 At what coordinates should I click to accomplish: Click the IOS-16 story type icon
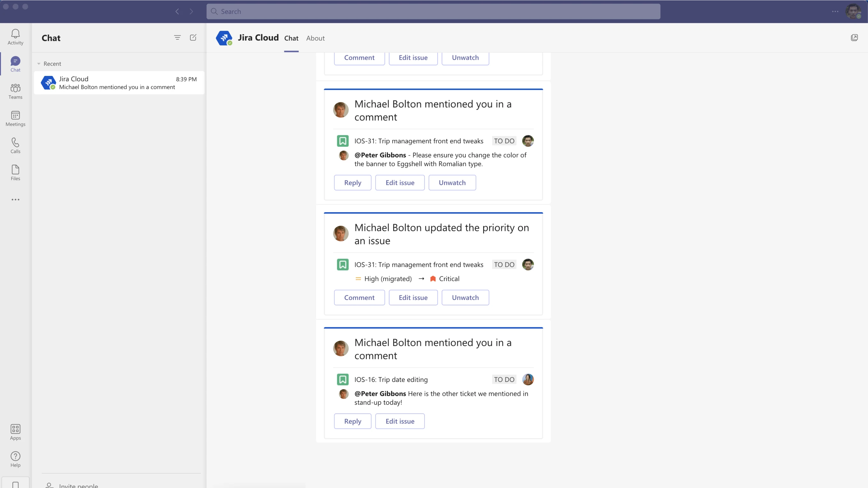(343, 379)
